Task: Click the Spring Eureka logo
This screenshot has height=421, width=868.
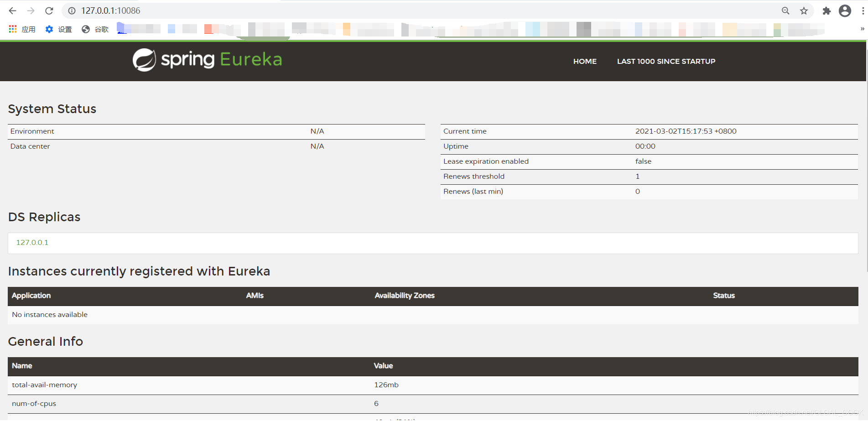Action: pyautogui.click(x=208, y=60)
